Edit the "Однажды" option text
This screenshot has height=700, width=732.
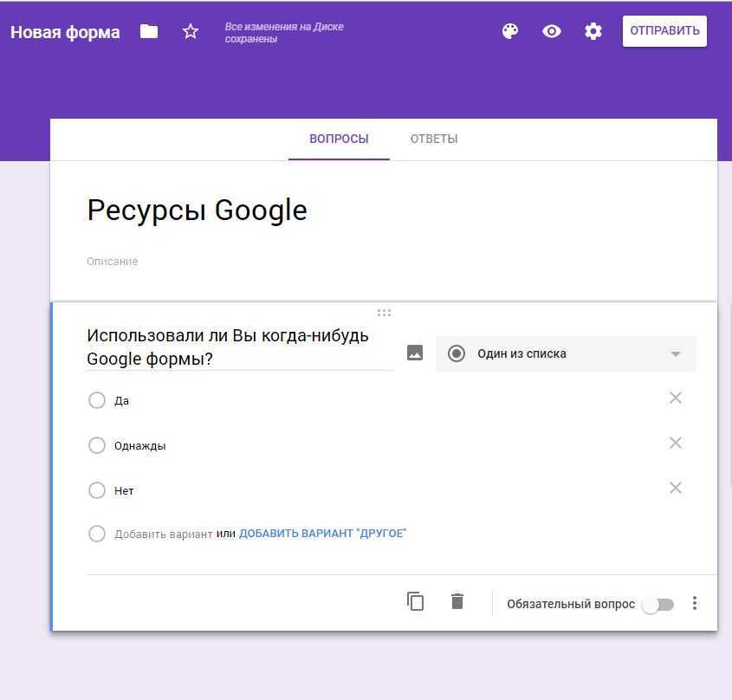click(140, 446)
